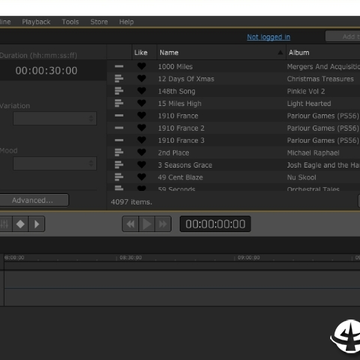Click album Pinkie Vol 2
Screen dimensions: 360x360
tap(306, 91)
